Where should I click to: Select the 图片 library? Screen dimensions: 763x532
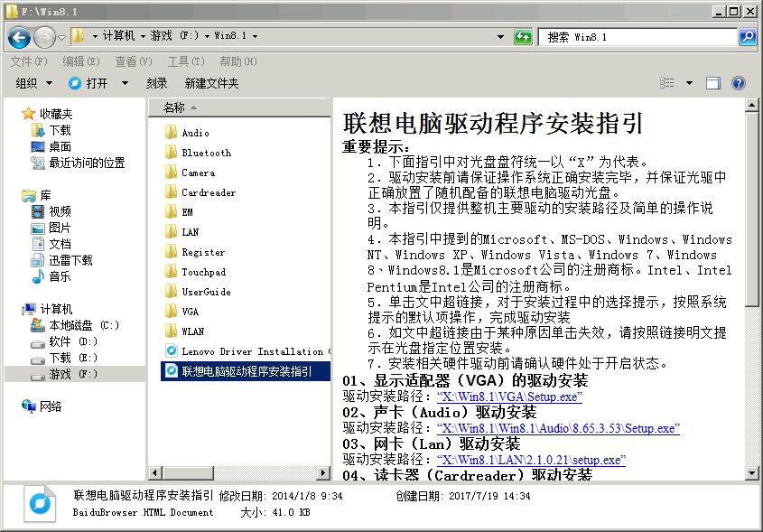point(51,228)
